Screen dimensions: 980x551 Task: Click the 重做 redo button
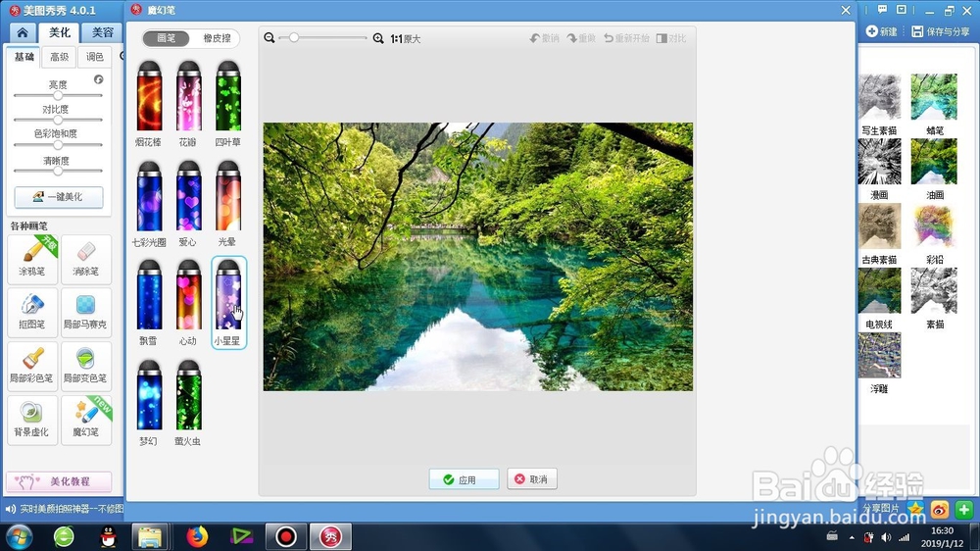click(x=581, y=38)
